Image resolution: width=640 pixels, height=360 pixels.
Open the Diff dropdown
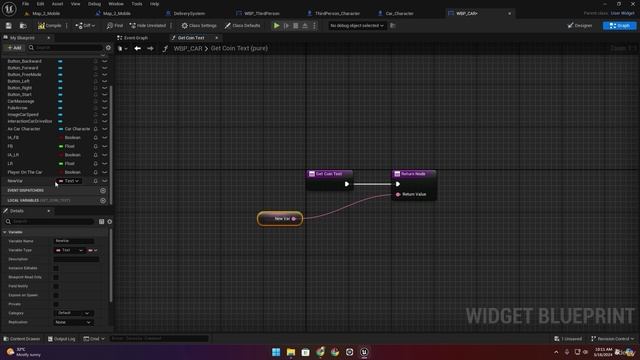85,26
